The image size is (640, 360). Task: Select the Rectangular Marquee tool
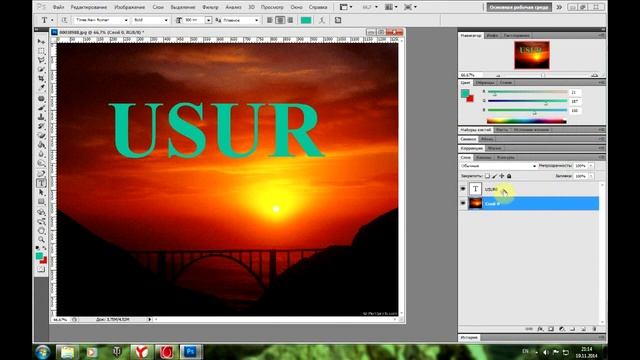point(41,51)
